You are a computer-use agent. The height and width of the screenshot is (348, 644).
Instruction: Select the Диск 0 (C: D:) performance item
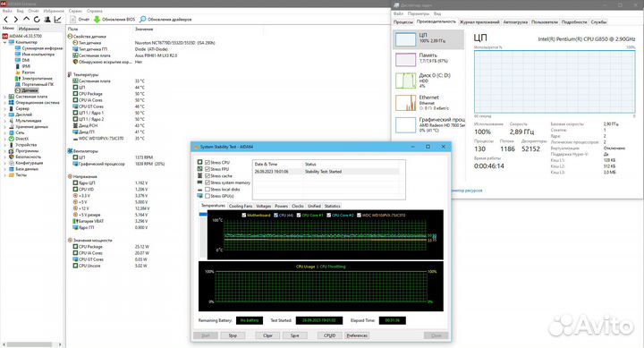tap(428, 81)
